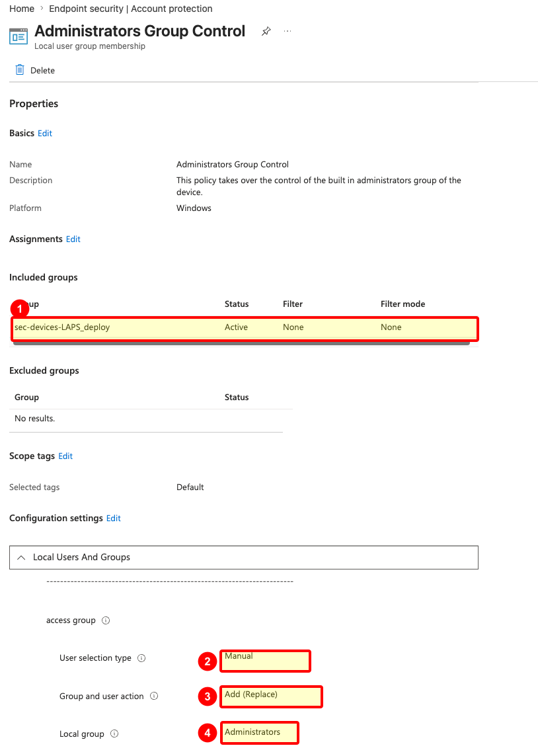Click the pin icon next to title
This screenshot has height=756, width=538.
[266, 31]
